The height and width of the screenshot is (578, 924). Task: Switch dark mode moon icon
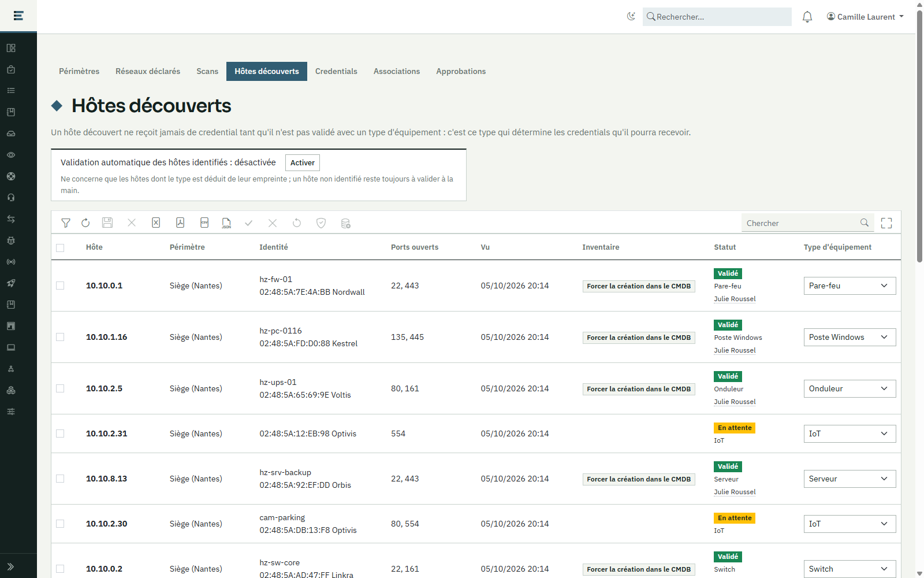(x=631, y=16)
